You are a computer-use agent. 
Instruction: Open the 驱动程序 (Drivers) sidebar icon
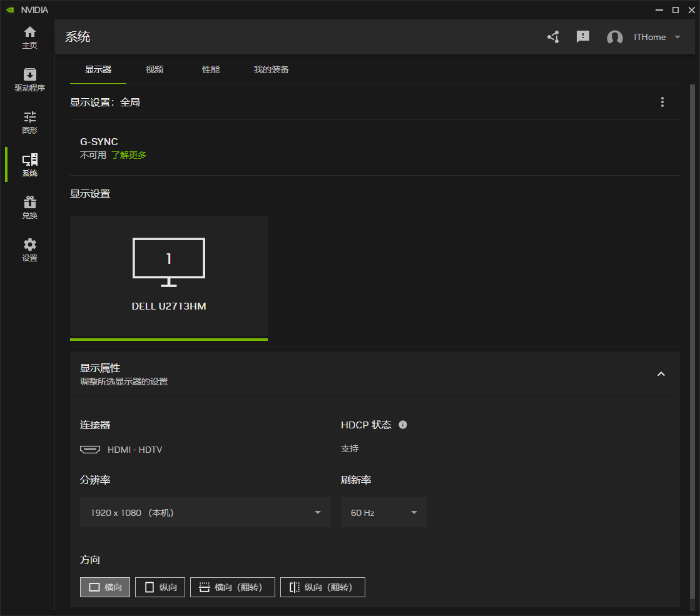[x=29, y=79]
